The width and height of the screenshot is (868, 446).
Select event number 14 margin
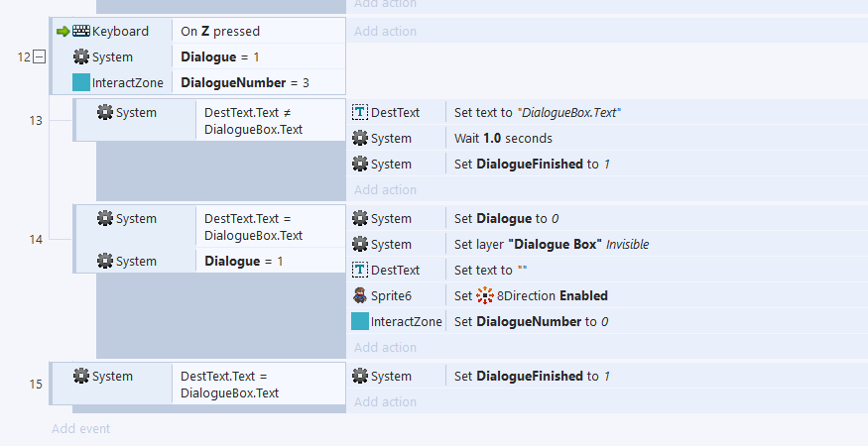coord(36,239)
